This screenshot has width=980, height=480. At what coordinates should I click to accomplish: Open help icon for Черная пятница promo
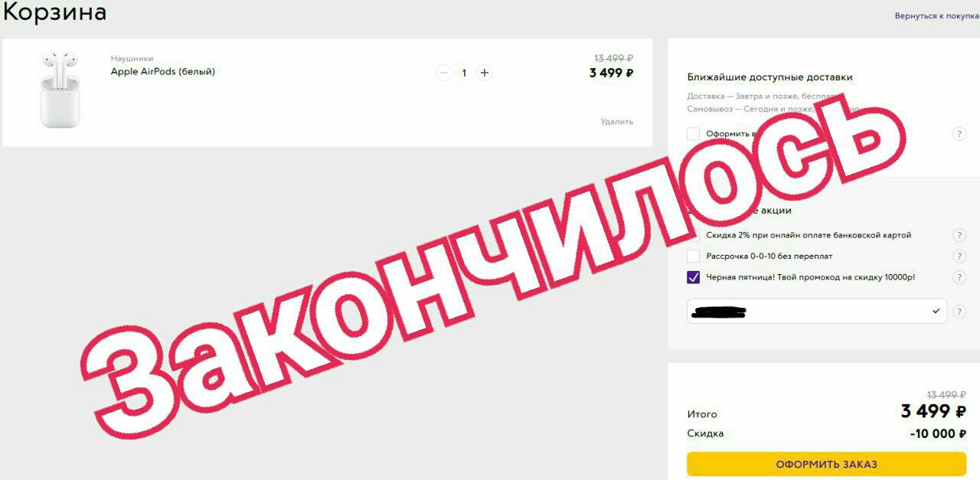click(959, 277)
